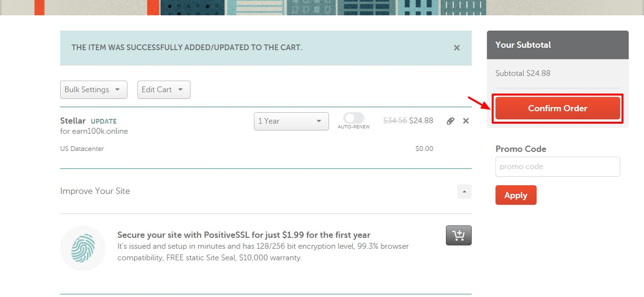
Task: Focus the promo code input field
Action: (x=558, y=166)
